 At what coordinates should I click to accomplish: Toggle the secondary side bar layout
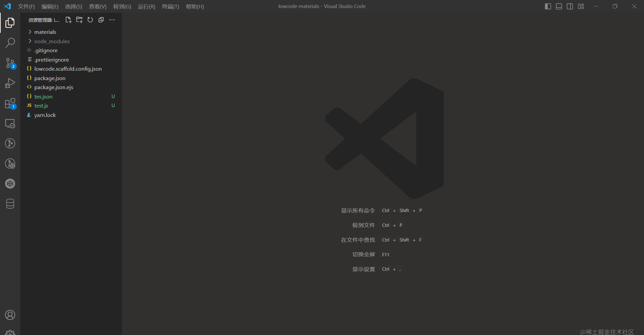tap(570, 6)
